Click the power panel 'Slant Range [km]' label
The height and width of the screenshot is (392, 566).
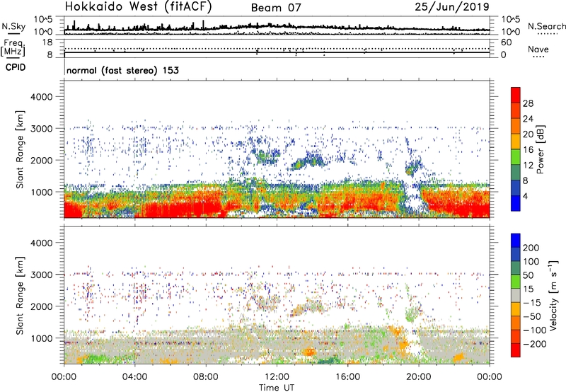[20, 149]
